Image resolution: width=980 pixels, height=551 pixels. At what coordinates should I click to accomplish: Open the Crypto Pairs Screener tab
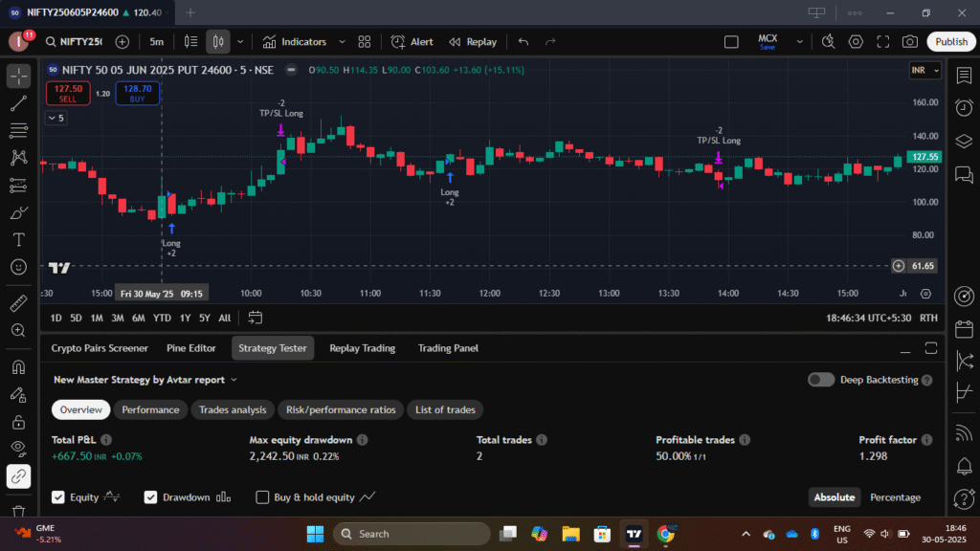click(x=100, y=348)
